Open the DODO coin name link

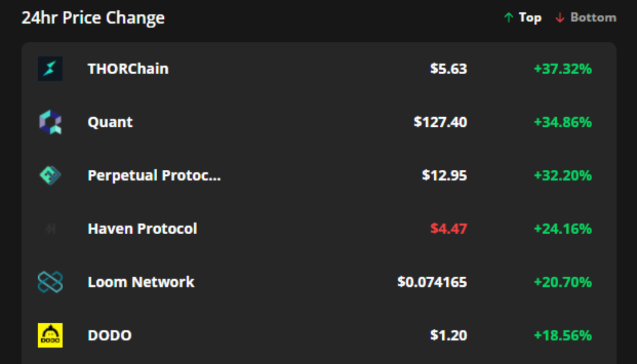coord(110,335)
